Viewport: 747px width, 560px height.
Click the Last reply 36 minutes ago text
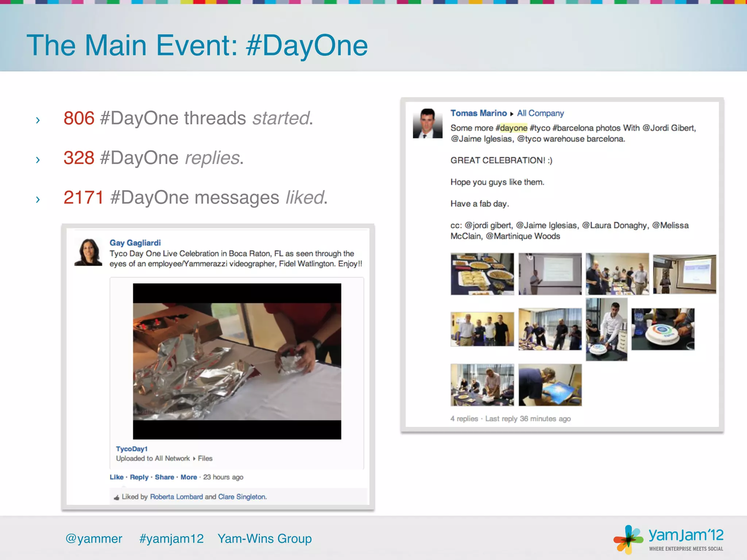(x=528, y=419)
